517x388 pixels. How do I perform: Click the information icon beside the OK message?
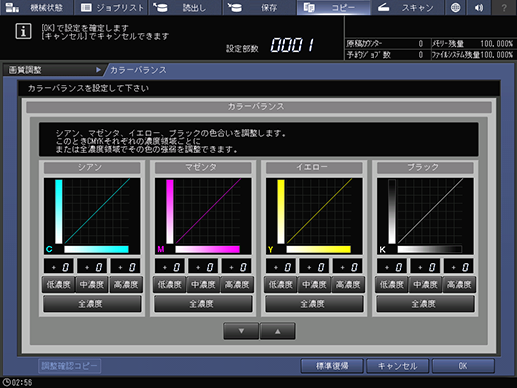(x=23, y=31)
